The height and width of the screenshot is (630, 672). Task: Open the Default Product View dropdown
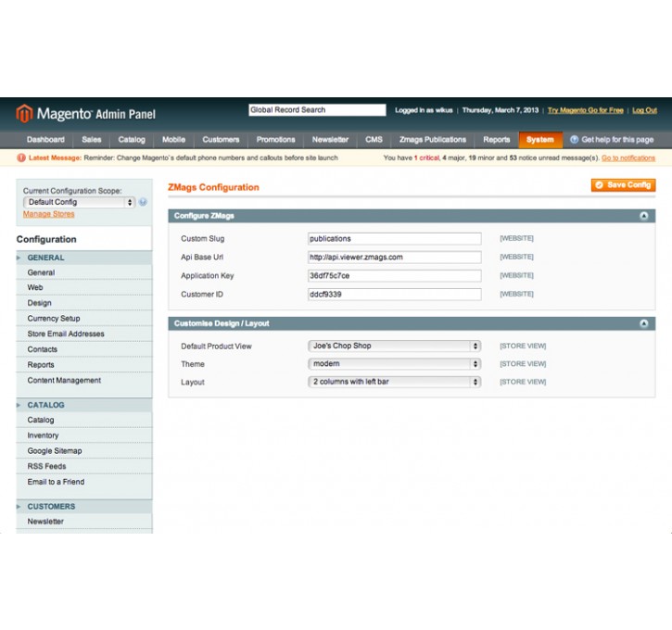(394, 346)
